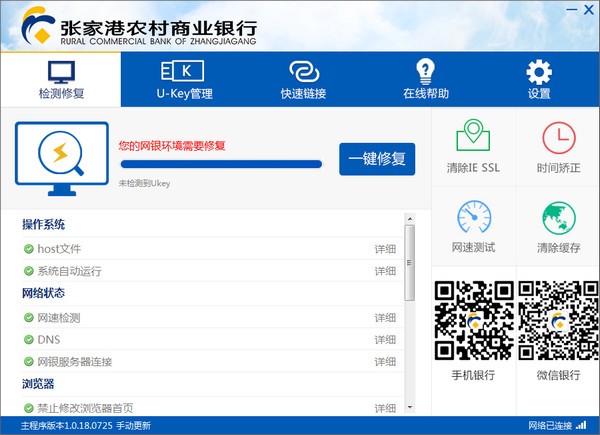Click the list scrollbar up arrow
Screen dimensions: 600x435
(x=410, y=219)
